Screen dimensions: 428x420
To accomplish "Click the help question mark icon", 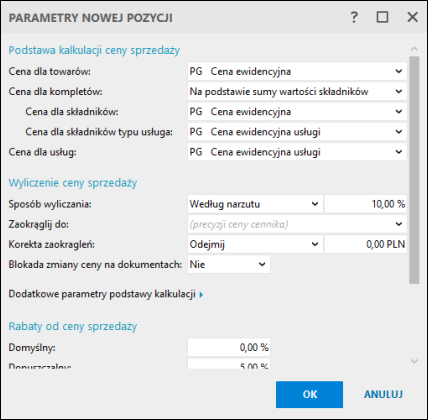I will [x=354, y=17].
